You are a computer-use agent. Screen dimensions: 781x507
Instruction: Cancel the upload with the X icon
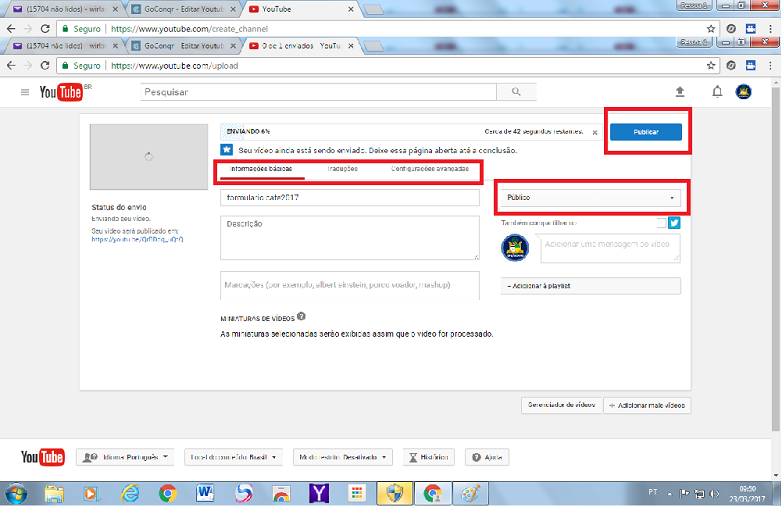click(595, 132)
